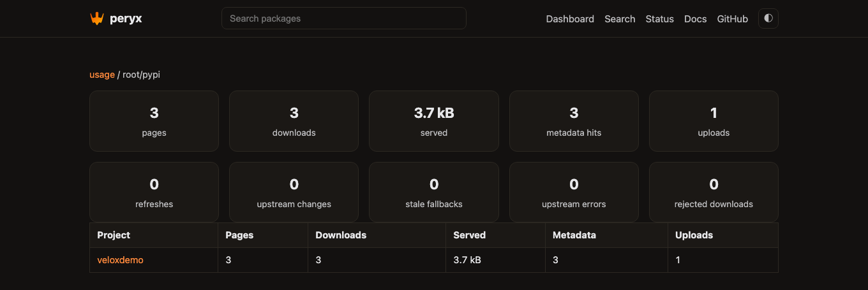This screenshot has height=290, width=868.
Task: Select the root/pypi breadcrumb text
Action: pos(142,75)
